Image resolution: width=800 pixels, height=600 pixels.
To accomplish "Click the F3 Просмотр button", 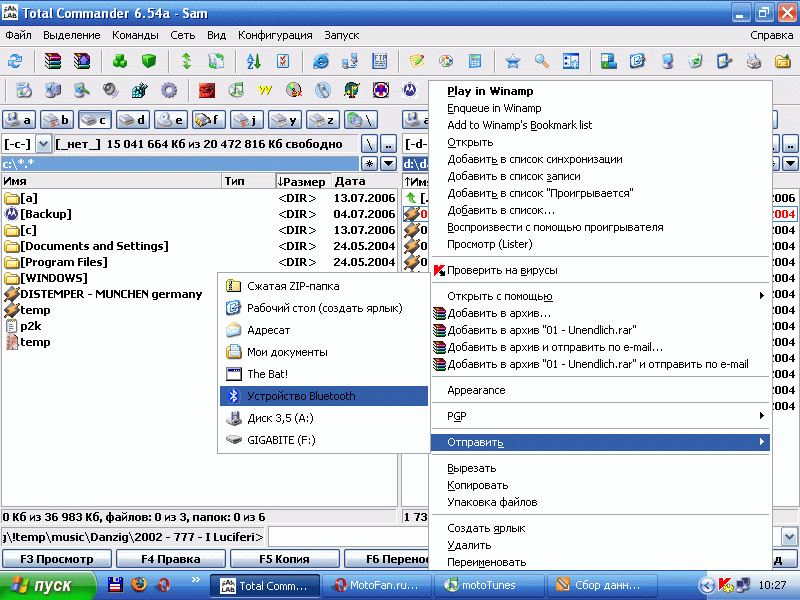I will [57, 559].
